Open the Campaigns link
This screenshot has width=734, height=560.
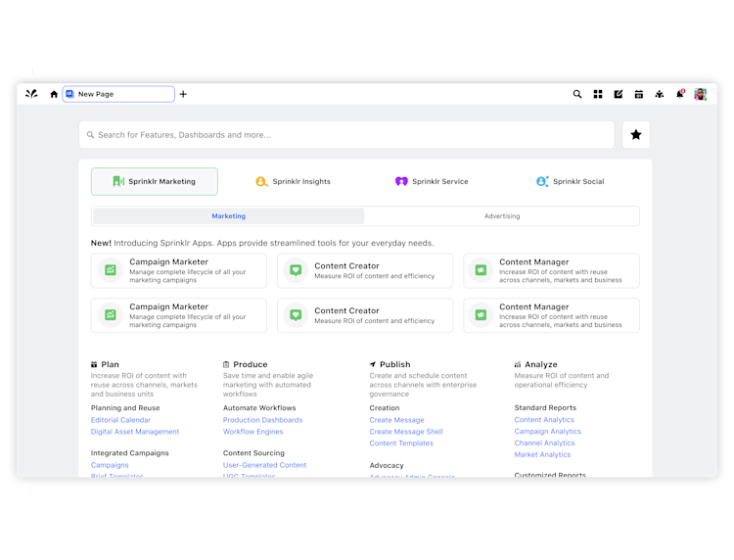pos(110,465)
